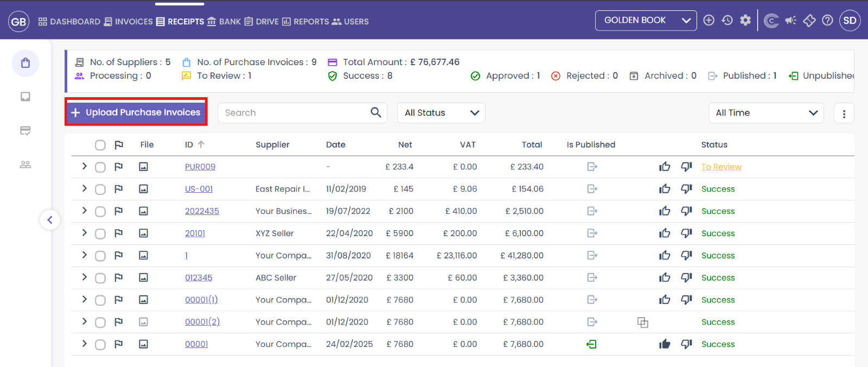The image size is (868, 367).
Task: Select the card check sidebar icon
Action: pyautogui.click(x=25, y=130)
